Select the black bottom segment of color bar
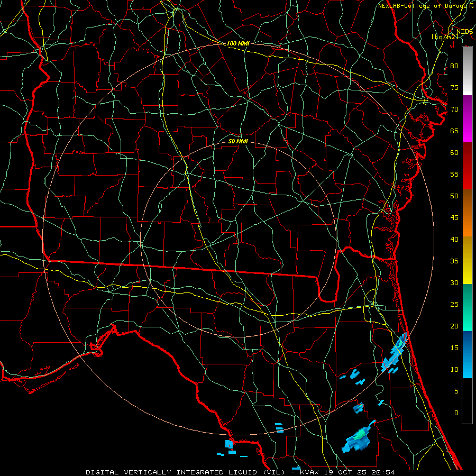 pyautogui.click(x=467, y=401)
